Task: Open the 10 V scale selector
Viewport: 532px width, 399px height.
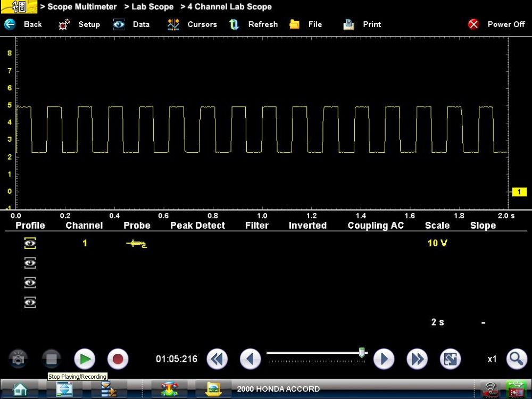Action: point(437,243)
